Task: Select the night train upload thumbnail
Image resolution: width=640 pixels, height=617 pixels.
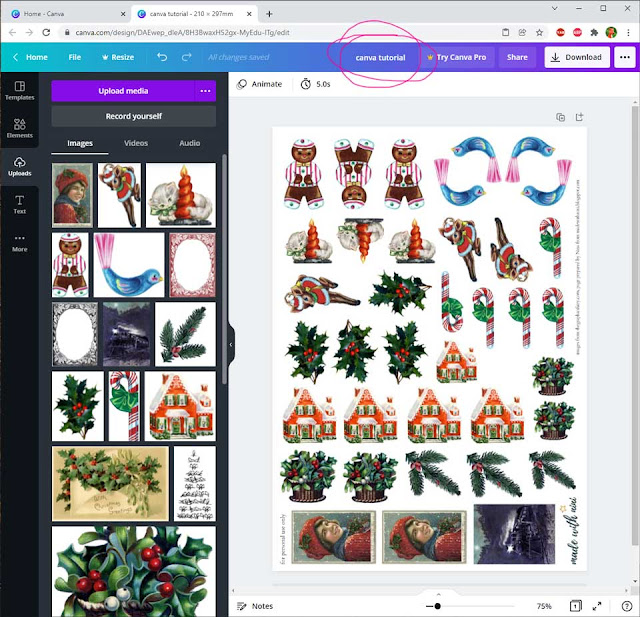Action: click(x=127, y=334)
